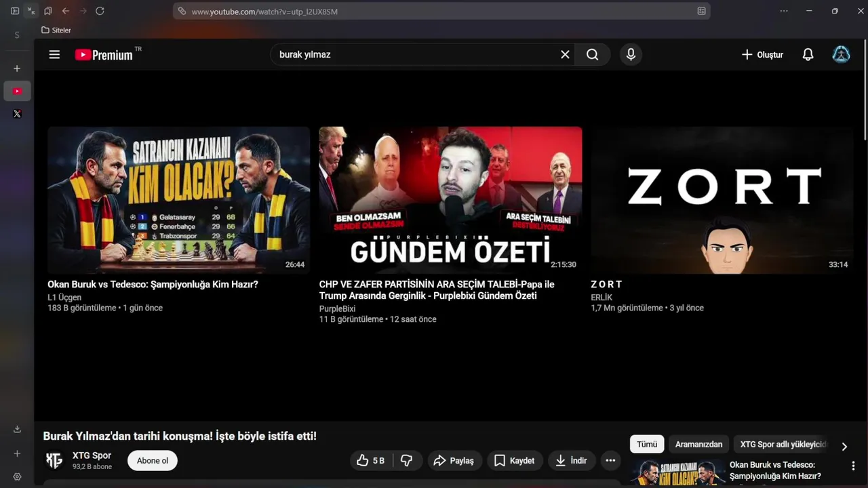Open the CHP ve Zafer Partisinin video title
The height and width of the screenshot is (488, 868).
(x=437, y=290)
